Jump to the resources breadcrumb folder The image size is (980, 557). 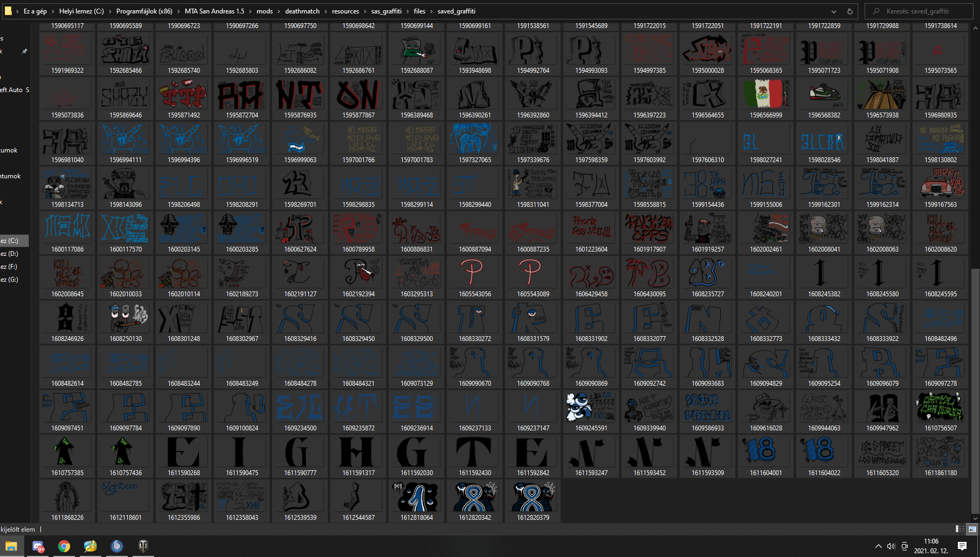point(346,11)
